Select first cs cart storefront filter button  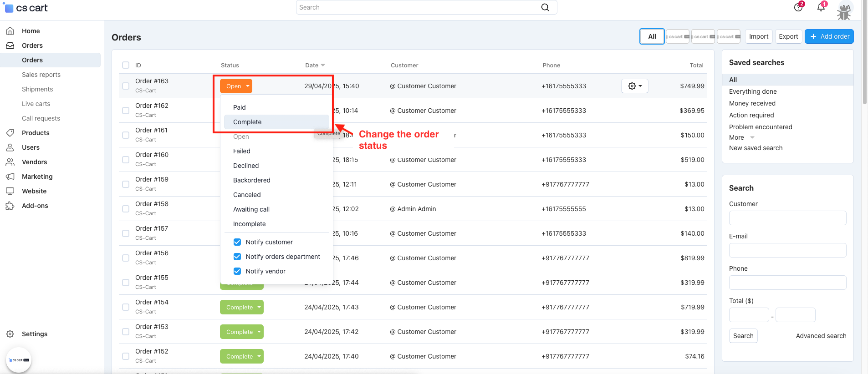point(678,36)
